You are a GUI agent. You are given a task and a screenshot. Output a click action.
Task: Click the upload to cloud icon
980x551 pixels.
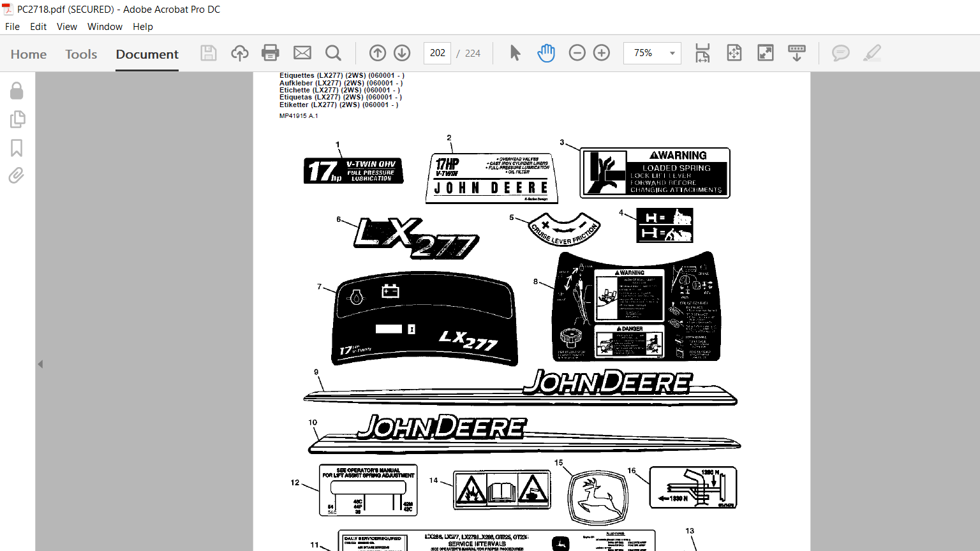click(239, 53)
